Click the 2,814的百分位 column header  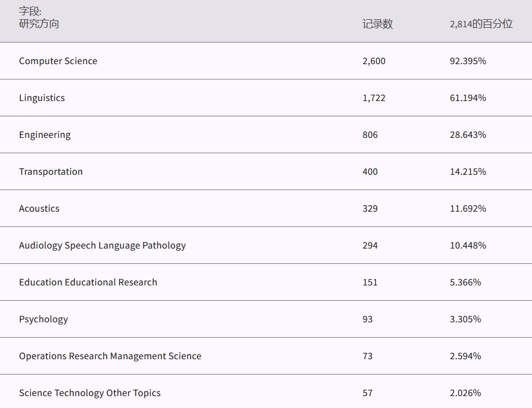[x=481, y=24]
